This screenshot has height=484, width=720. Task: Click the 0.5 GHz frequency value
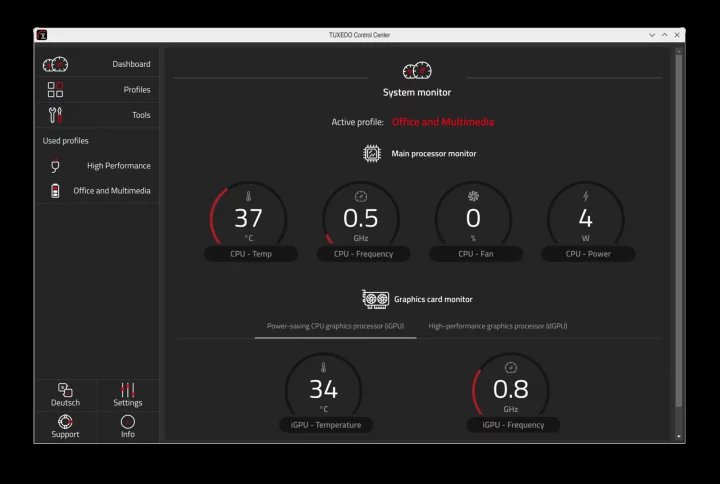point(361,219)
